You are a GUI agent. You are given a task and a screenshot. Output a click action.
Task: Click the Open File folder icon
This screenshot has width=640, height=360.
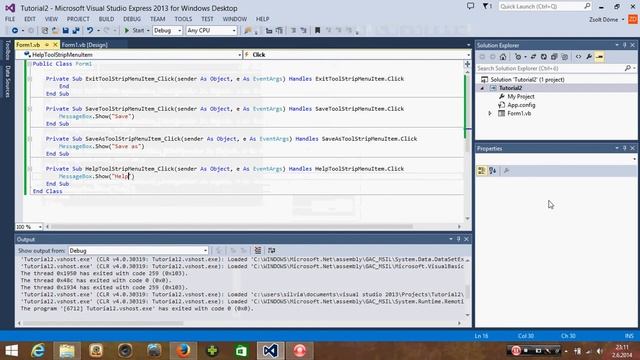pyautogui.click(x=55, y=31)
